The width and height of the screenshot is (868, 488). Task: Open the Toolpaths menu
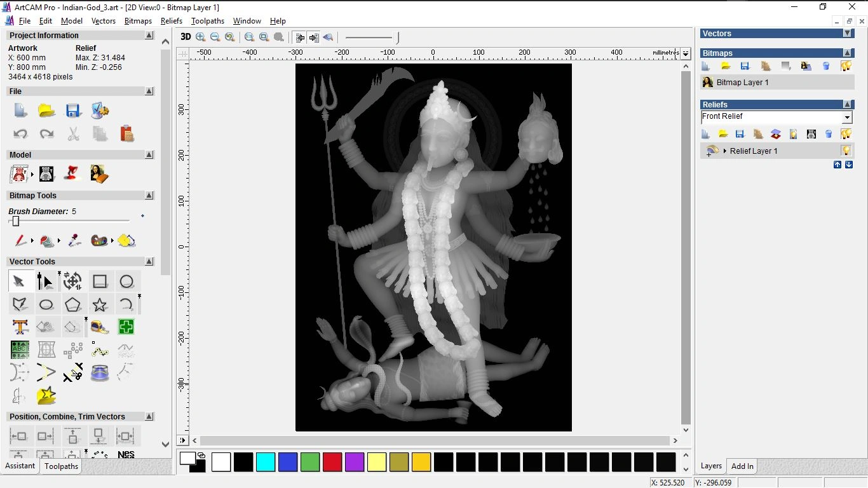208,21
